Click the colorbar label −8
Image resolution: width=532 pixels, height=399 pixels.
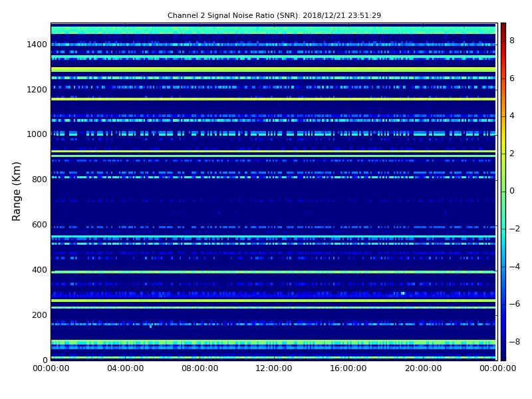(x=515, y=342)
